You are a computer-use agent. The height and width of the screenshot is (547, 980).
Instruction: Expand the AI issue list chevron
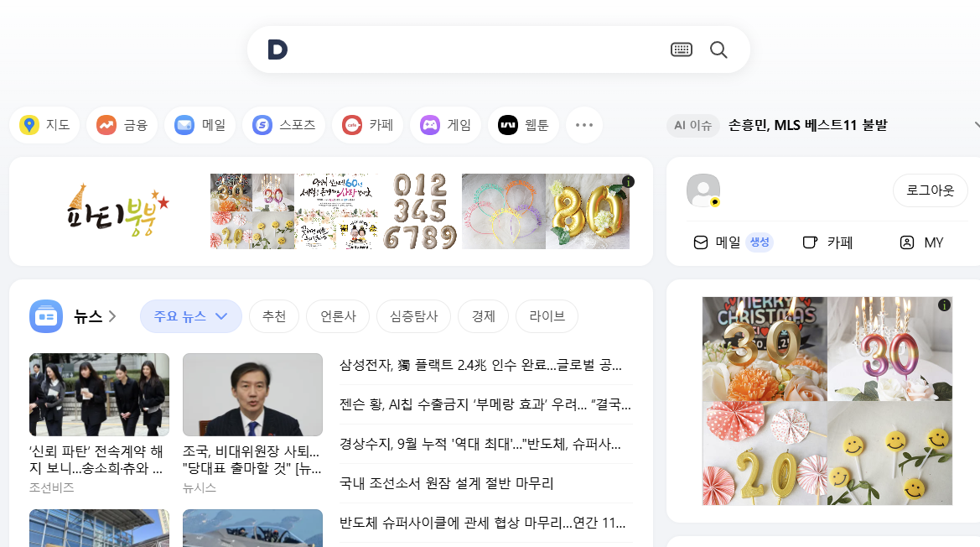click(x=977, y=125)
